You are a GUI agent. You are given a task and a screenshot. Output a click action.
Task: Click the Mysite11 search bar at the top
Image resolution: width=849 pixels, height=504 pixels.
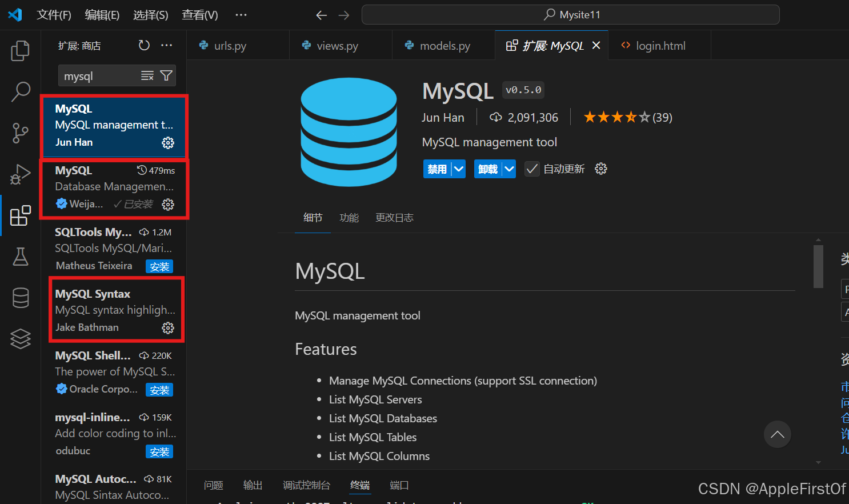click(570, 14)
